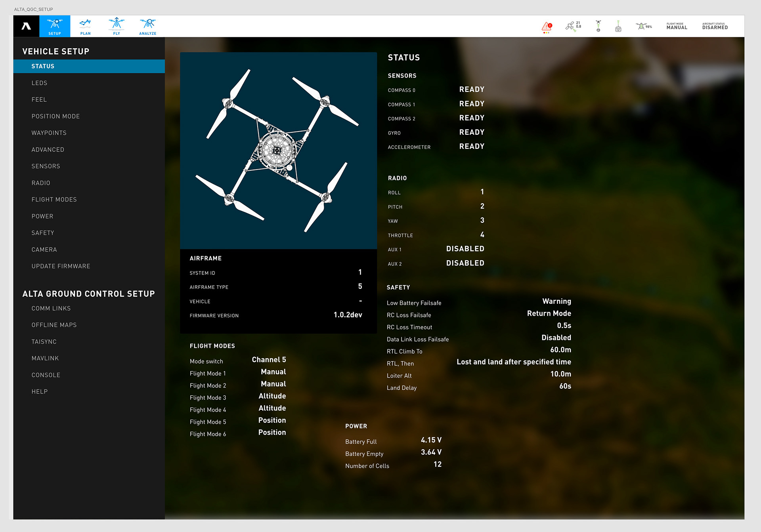761x532 pixels.
Task: Open the Flight Mode MANUAL indicator
Action: click(677, 26)
